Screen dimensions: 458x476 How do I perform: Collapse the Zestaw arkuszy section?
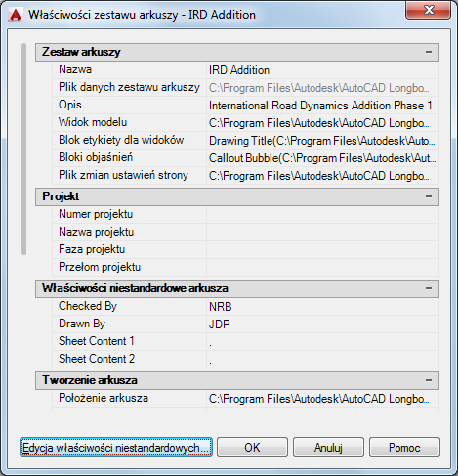[x=429, y=52]
